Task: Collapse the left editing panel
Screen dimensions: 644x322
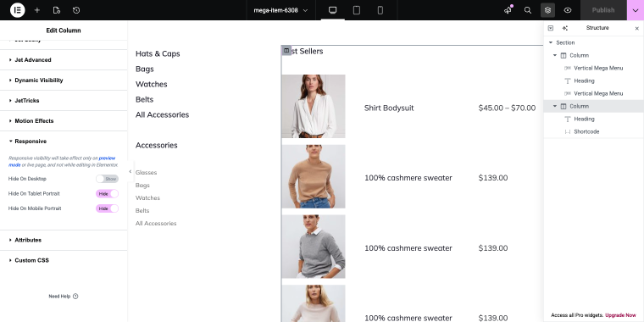Action: click(130, 172)
